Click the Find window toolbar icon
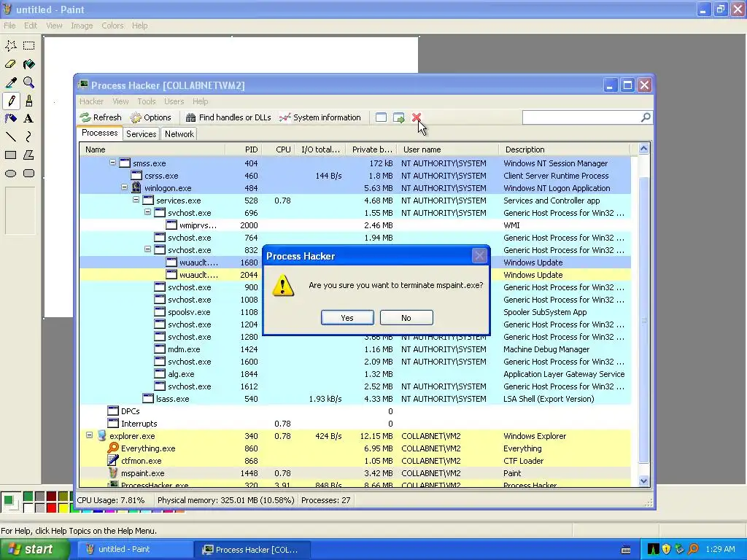This screenshot has height=560, width=747. [x=381, y=117]
